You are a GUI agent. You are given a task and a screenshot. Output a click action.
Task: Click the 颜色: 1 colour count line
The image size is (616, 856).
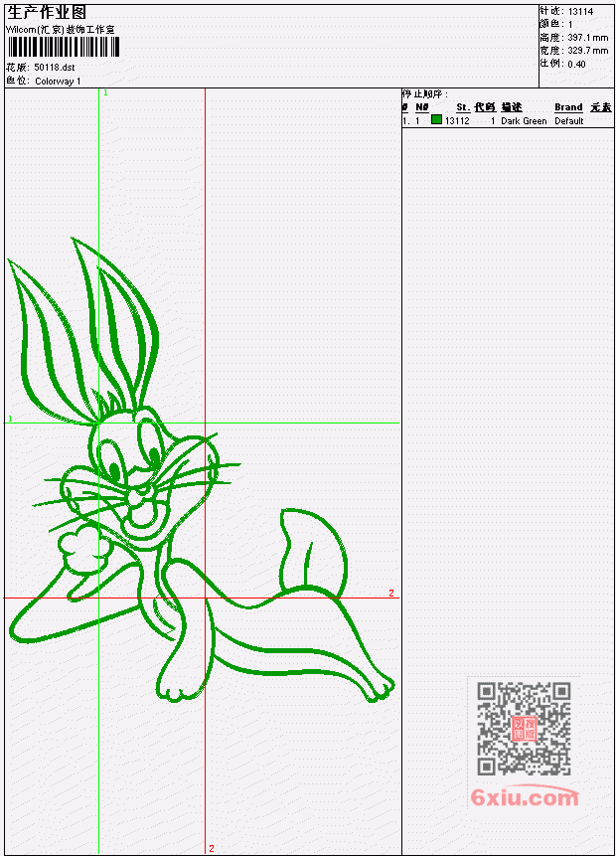(x=556, y=24)
